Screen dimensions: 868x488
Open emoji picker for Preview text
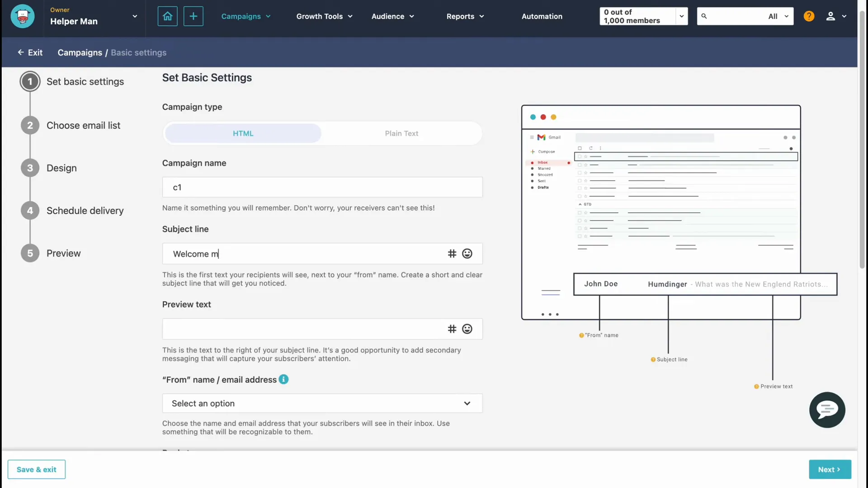tap(467, 329)
